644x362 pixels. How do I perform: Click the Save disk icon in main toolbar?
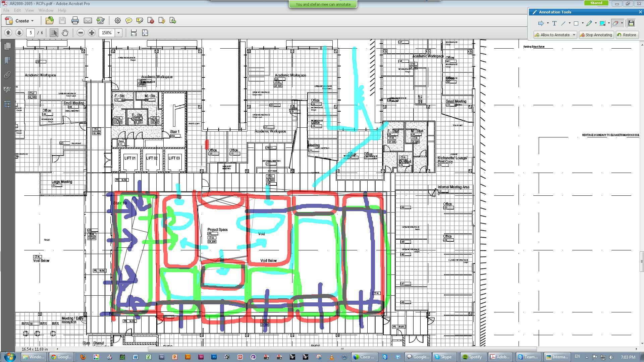pyautogui.click(x=62, y=21)
